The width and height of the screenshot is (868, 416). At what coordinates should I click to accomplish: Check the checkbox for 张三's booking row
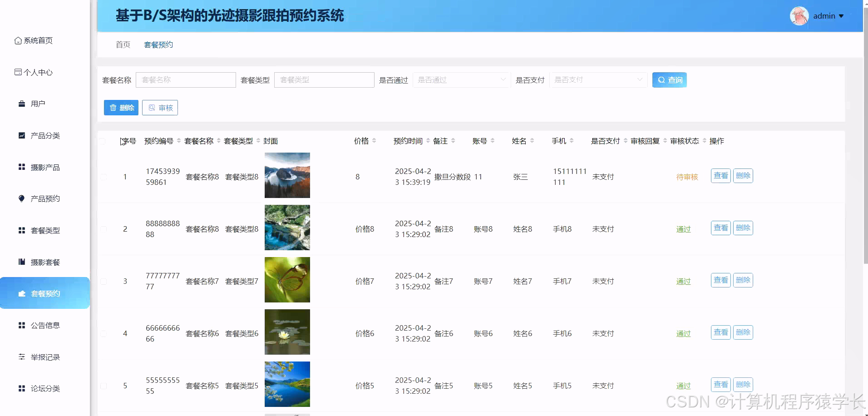tap(103, 177)
